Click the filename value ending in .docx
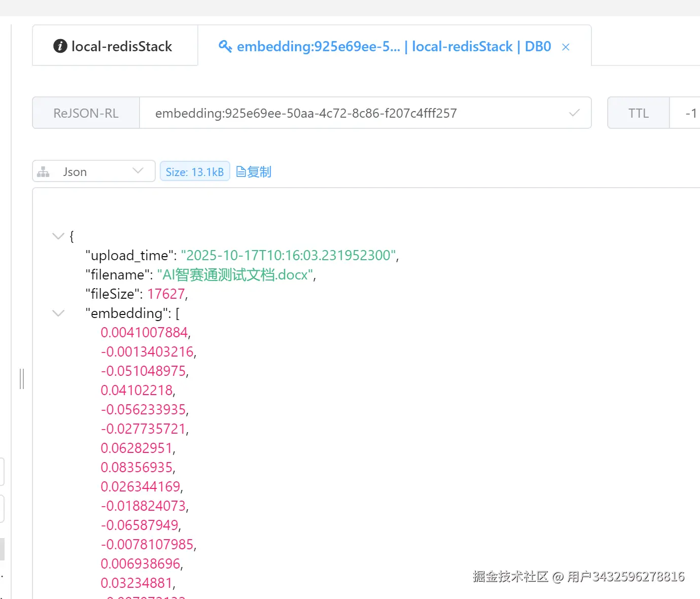Viewport: 700px width, 599px height. point(236,274)
